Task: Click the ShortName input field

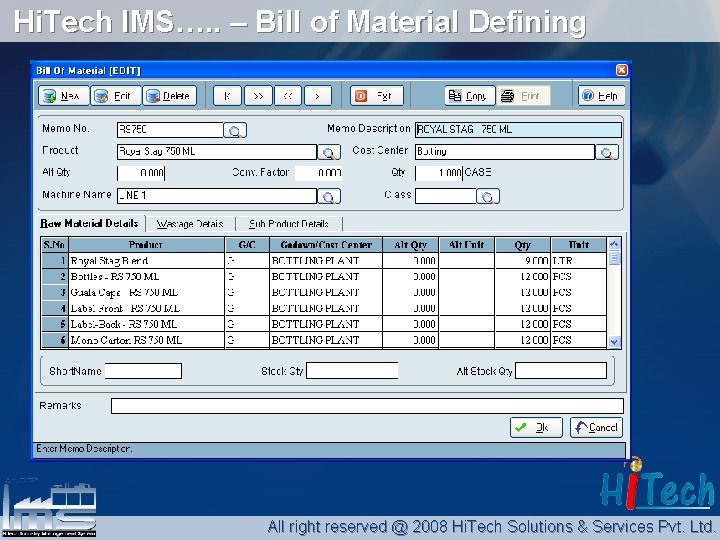Action: point(143,371)
